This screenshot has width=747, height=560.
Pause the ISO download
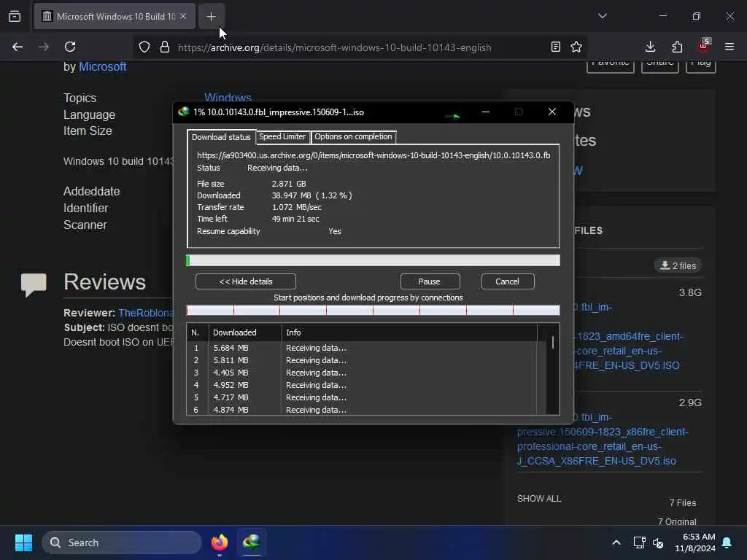click(x=430, y=281)
